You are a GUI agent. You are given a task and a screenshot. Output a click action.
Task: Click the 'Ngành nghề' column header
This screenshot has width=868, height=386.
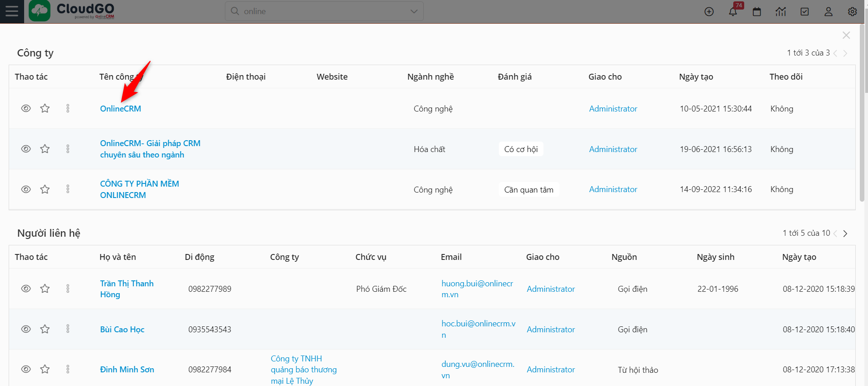431,77
